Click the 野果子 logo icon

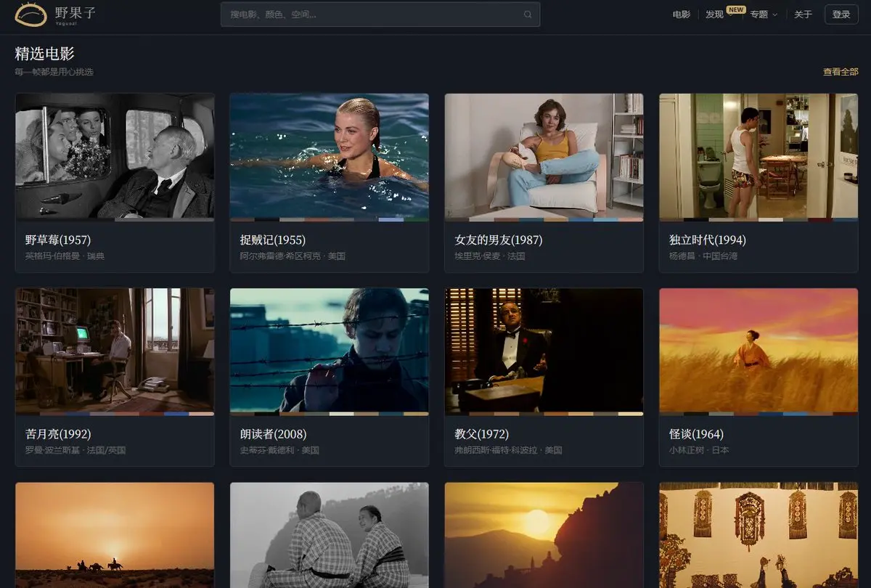(30, 14)
